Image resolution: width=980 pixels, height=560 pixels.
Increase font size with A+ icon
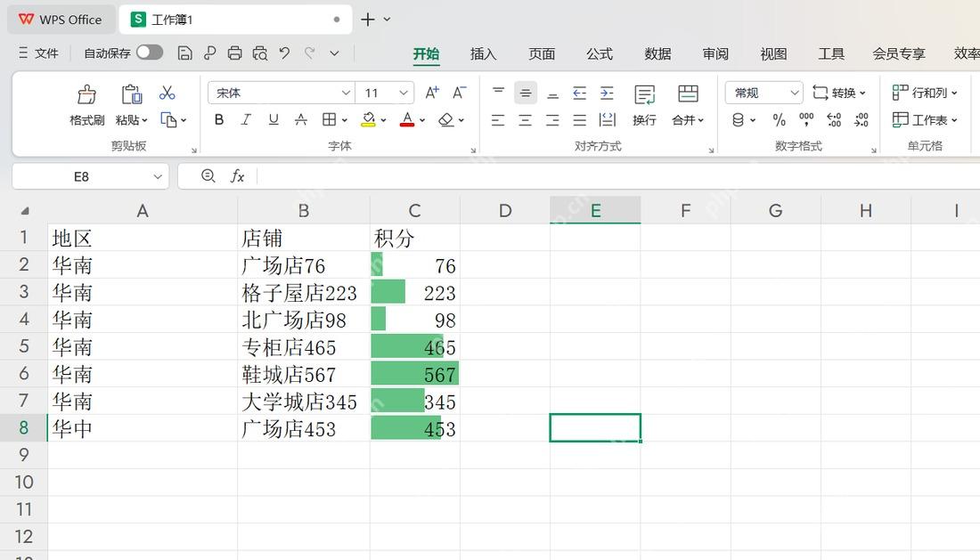point(432,93)
